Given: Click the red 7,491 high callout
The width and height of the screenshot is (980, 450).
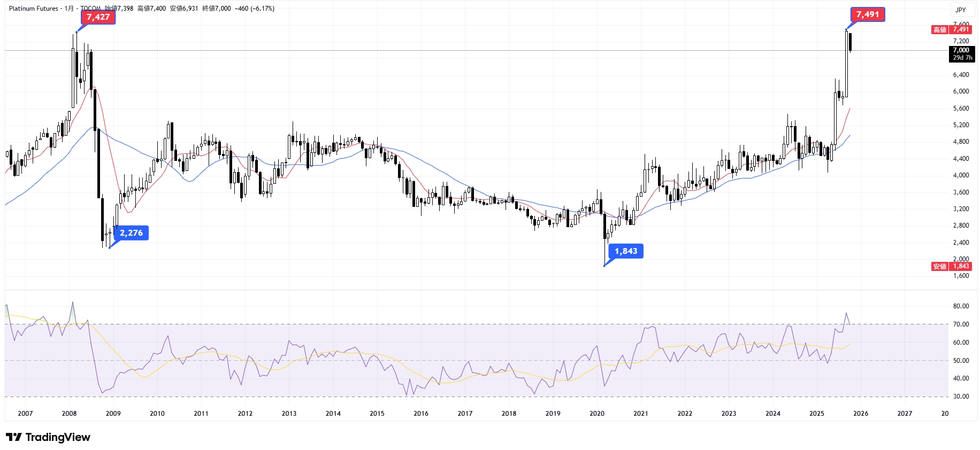Looking at the screenshot, I should 867,14.
